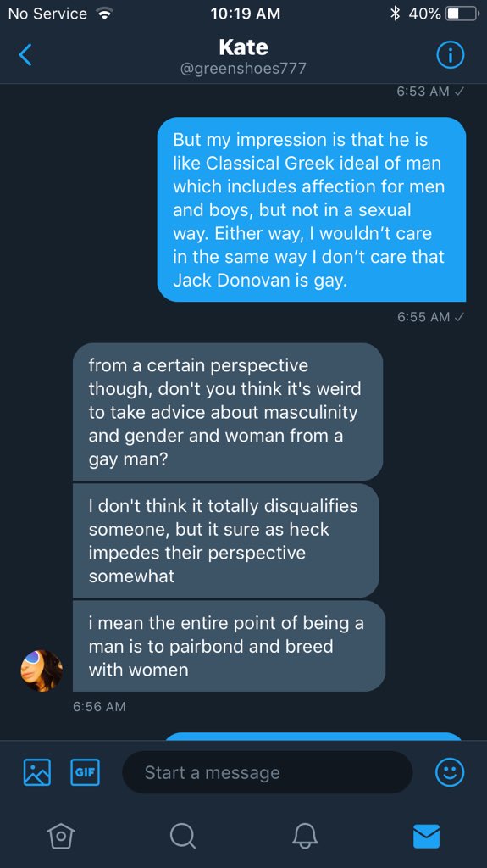Image resolution: width=487 pixels, height=868 pixels.
Task: Tap Kate's profile avatar thumbnail
Action: (x=42, y=670)
